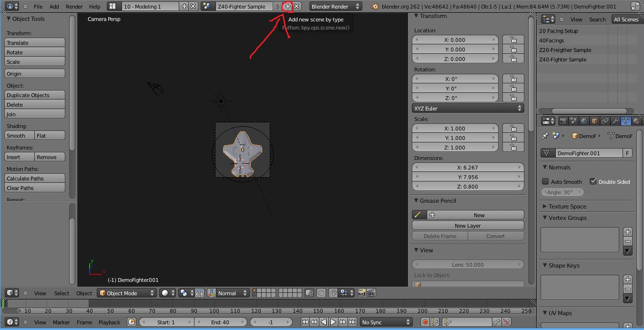This screenshot has height=330, width=644.
Task: Open the Normal transform orientation dropdown
Action: [228, 293]
